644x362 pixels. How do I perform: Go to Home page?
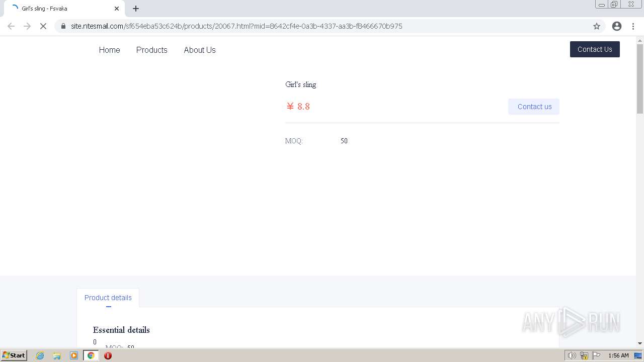coord(109,50)
